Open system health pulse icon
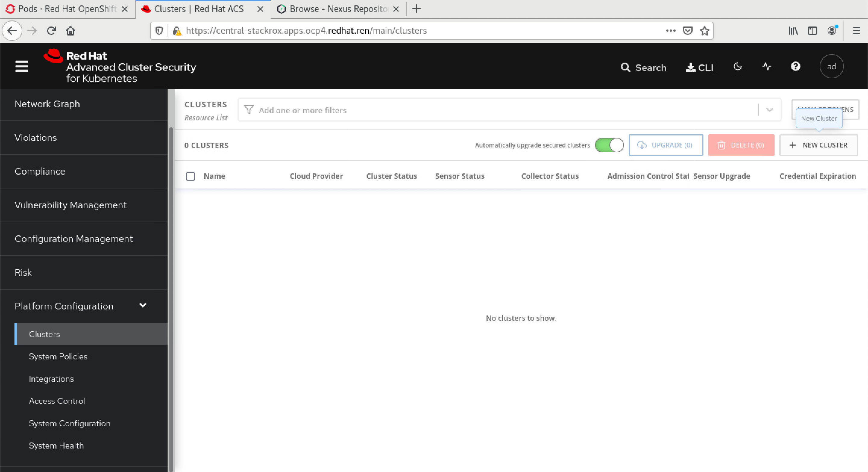868x472 pixels. pyautogui.click(x=766, y=66)
